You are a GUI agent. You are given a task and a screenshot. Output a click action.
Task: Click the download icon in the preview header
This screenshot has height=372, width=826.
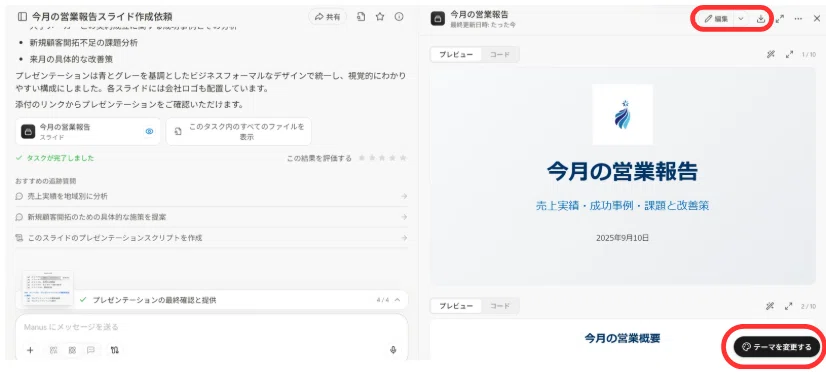pyautogui.click(x=760, y=18)
